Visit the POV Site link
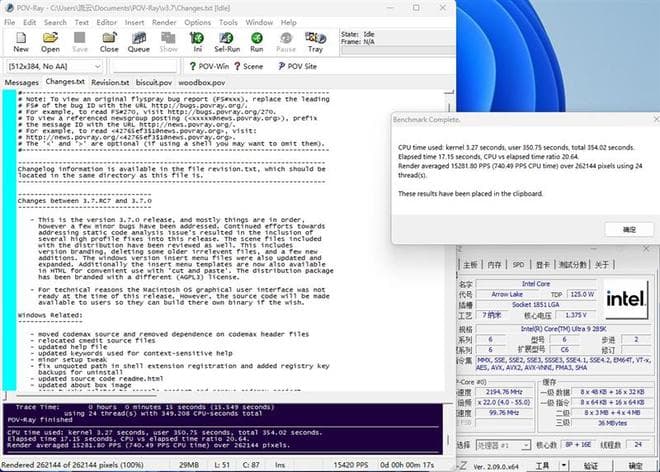The height and width of the screenshot is (472, 660). click(x=295, y=66)
